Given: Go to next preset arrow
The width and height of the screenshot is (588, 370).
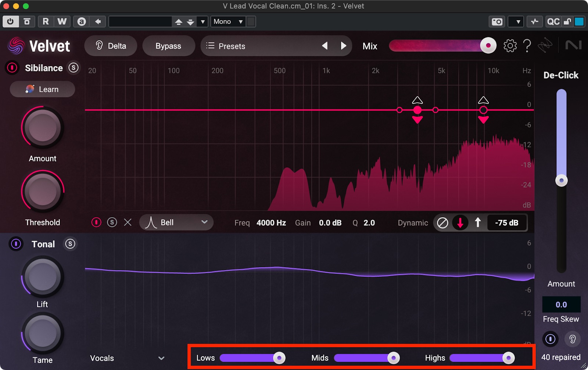Looking at the screenshot, I should (343, 46).
